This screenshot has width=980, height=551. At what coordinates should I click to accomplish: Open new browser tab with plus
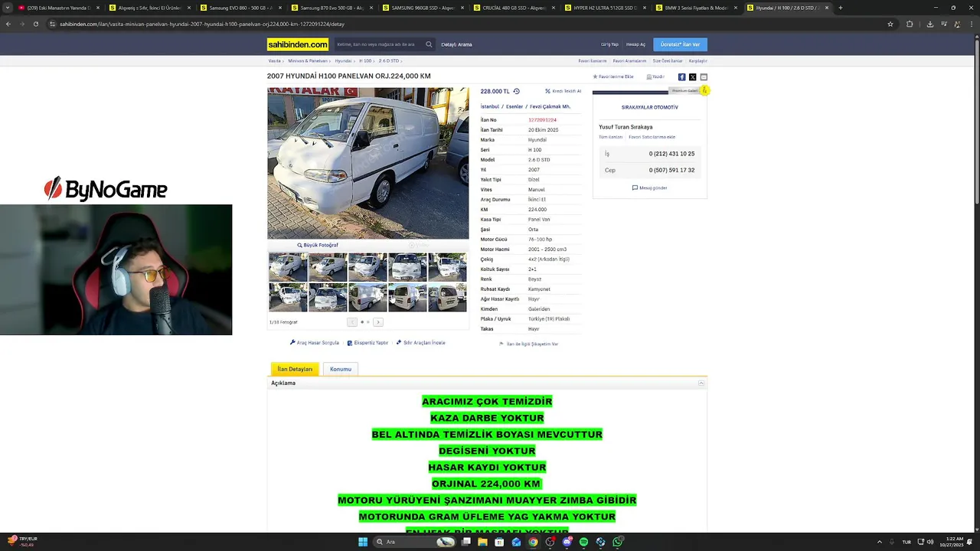point(841,8)
